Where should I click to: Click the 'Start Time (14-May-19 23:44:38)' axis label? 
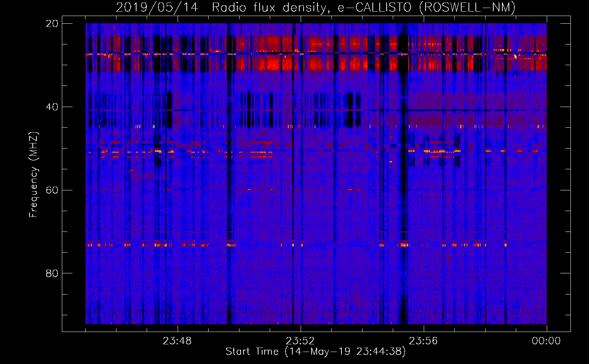pyautogui.click(x=316, y=352)
